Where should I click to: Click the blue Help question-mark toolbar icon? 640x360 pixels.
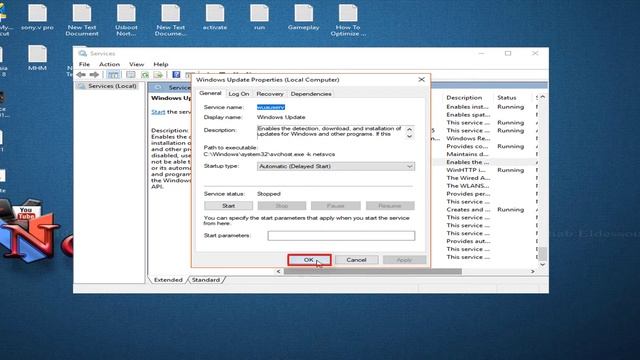(176, 75)
